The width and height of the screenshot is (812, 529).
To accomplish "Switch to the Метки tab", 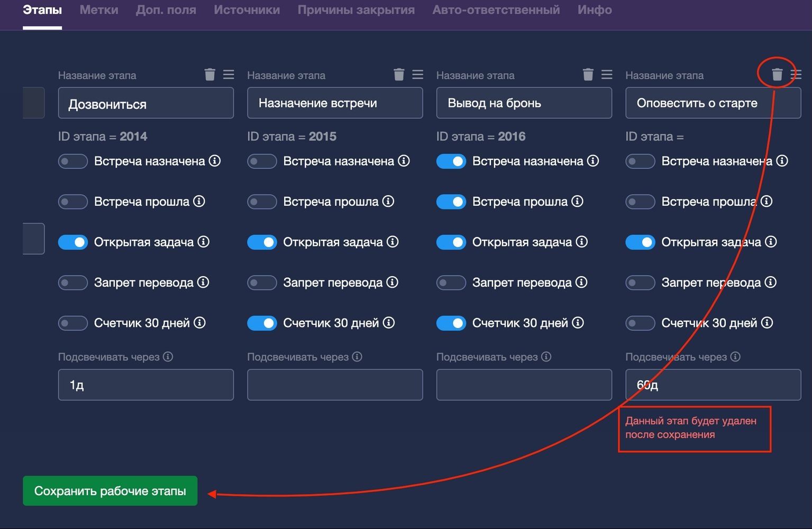I will (x=99, y=10).
